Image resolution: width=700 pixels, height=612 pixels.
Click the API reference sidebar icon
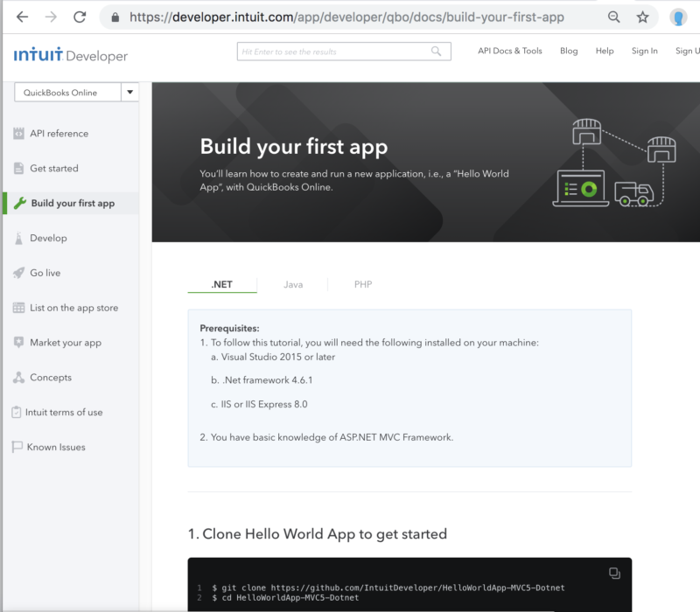pyautogui.click(x=18, y=134)
